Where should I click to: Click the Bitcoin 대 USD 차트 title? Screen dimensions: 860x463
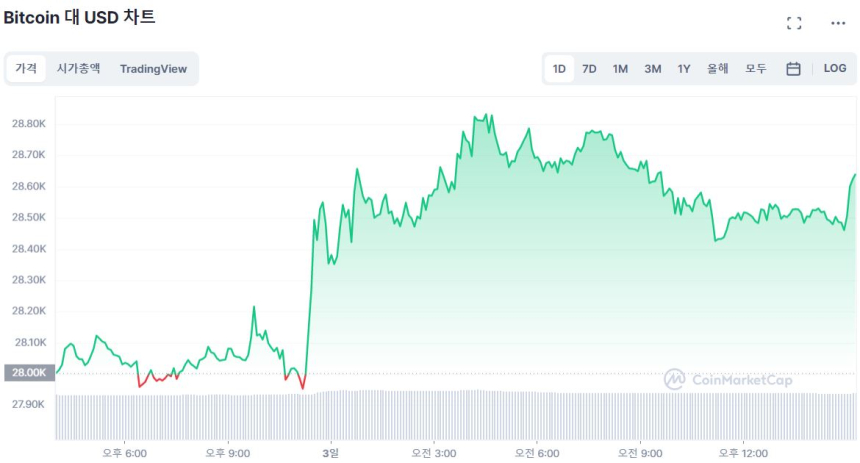pos(80,18)
